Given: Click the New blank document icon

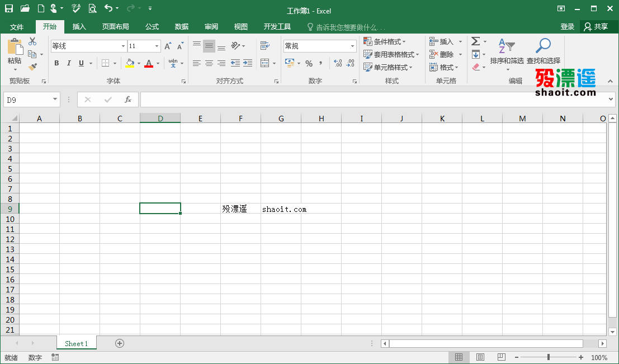Looking at the screenshot, I should point(41,8).
